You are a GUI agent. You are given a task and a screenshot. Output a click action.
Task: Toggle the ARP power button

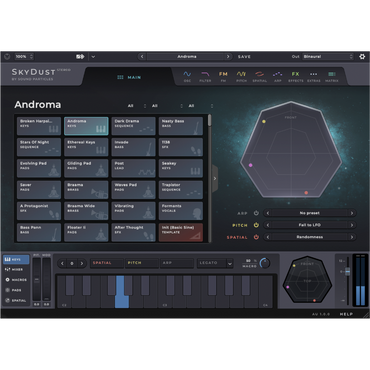(256, 213)
